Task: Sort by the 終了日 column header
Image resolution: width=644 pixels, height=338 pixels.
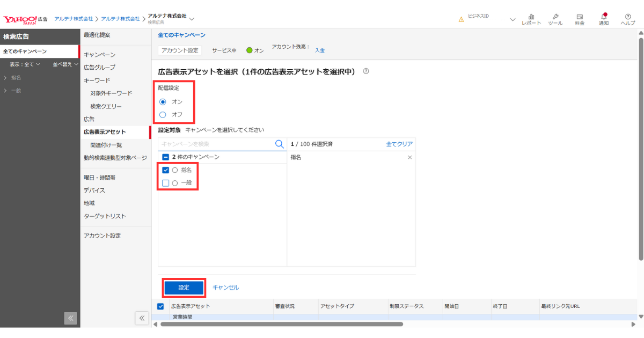Action: (x=500, y=306)
